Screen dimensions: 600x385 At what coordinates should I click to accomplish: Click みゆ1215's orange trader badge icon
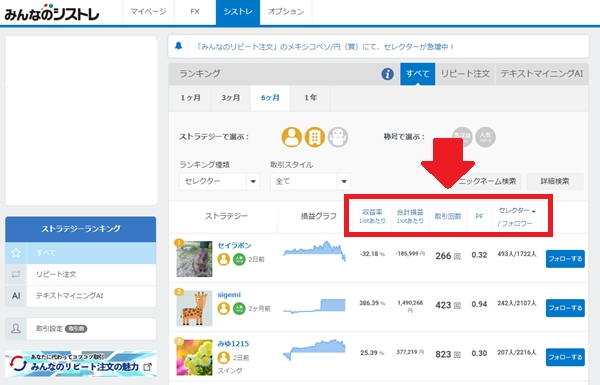point(223,357)
